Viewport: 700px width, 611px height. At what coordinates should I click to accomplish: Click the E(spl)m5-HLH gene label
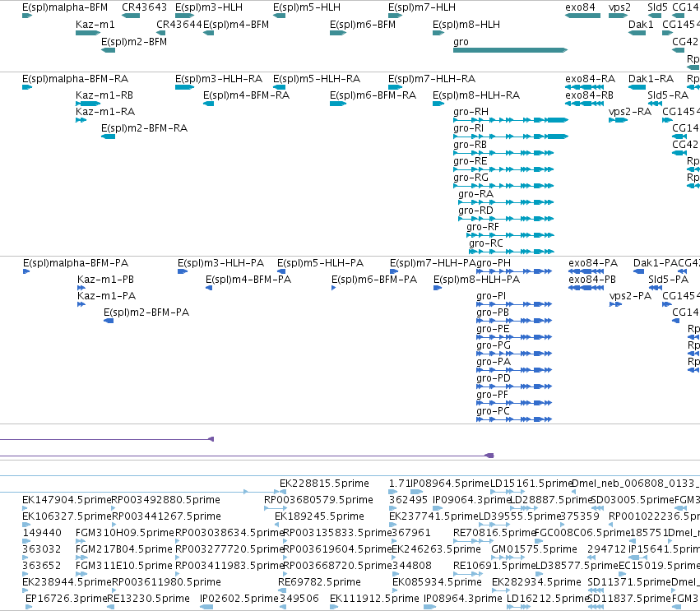point(307,7)
